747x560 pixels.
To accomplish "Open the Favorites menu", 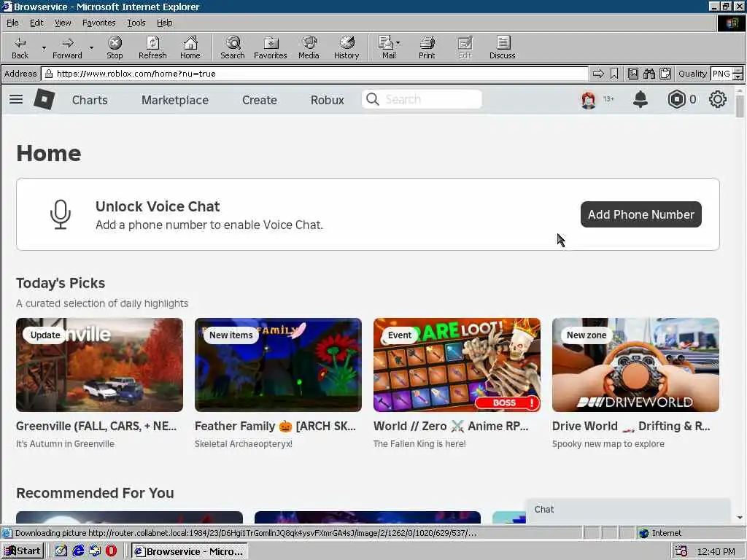I will [98, 23].
